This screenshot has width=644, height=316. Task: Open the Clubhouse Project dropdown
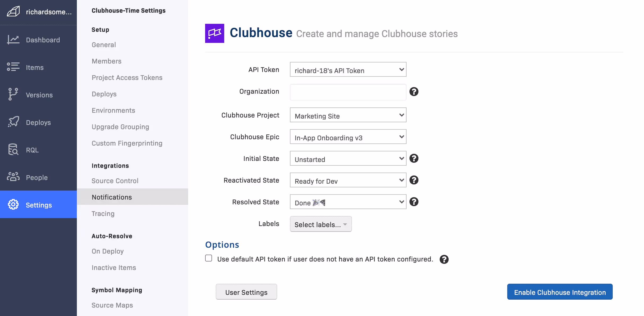click(348, 115)
